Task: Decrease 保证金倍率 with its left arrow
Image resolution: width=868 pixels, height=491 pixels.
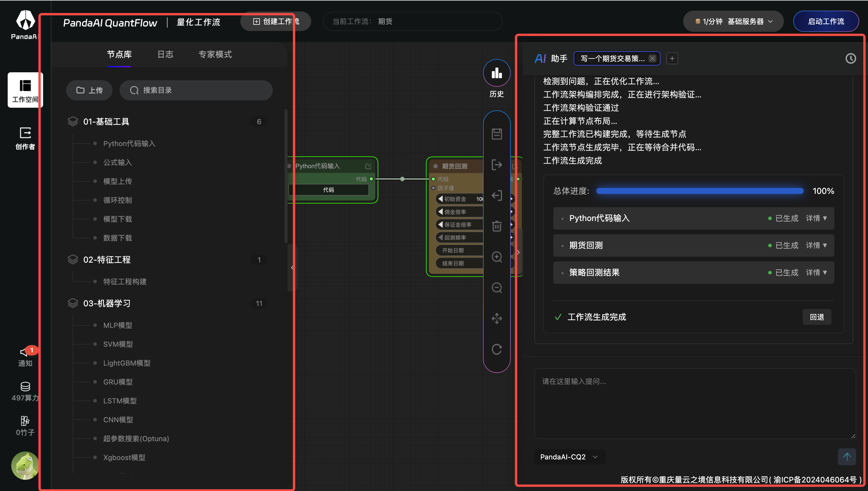Action: [x=440, y=225]
